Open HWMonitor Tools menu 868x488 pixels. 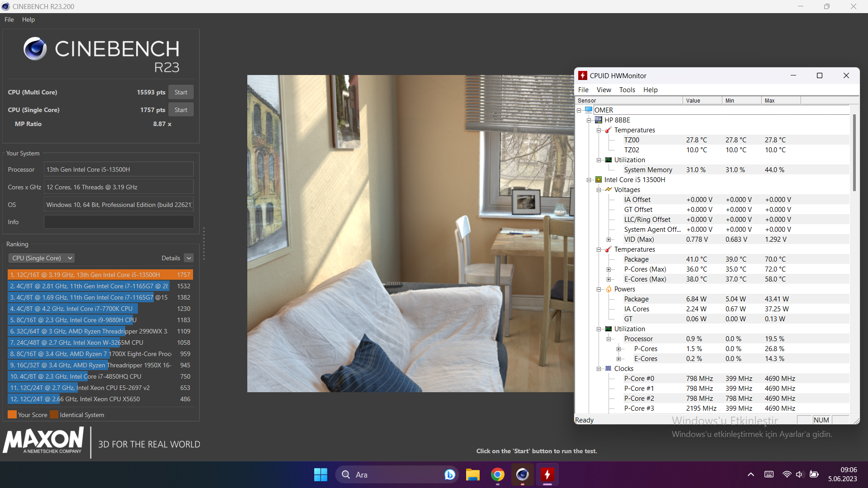click(x=627, y=89)
